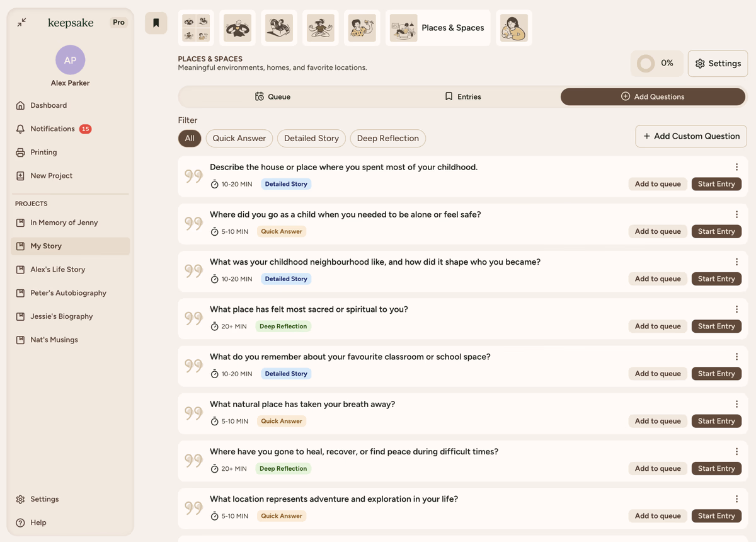Click the Add Custom Question button

click(x=691, y=136)
